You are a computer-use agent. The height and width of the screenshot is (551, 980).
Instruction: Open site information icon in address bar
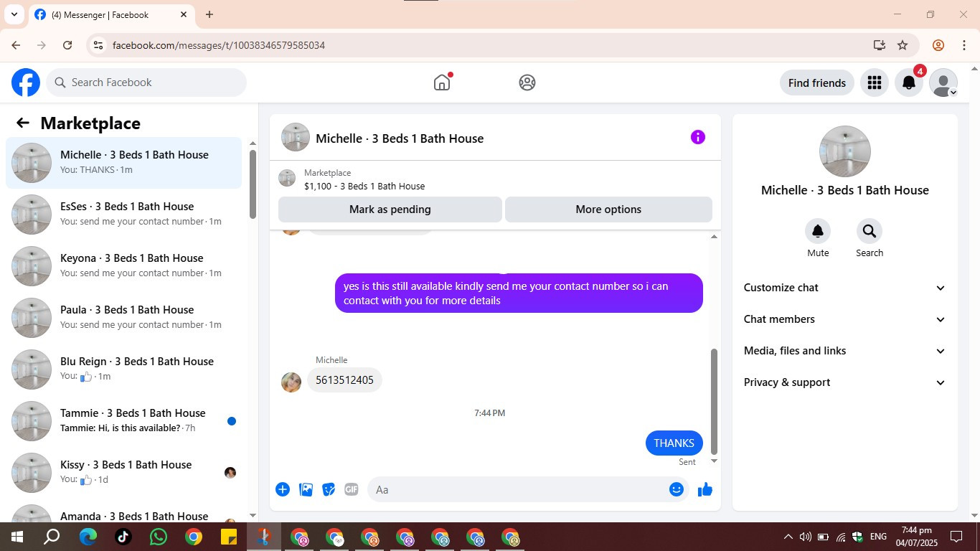98,45
